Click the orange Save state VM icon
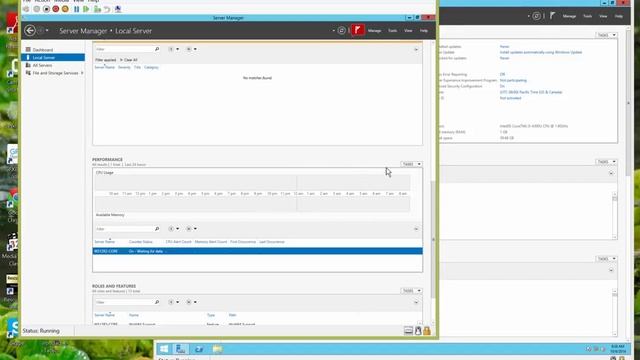Viewport: 640px width, 360px height. coord(65,9)
